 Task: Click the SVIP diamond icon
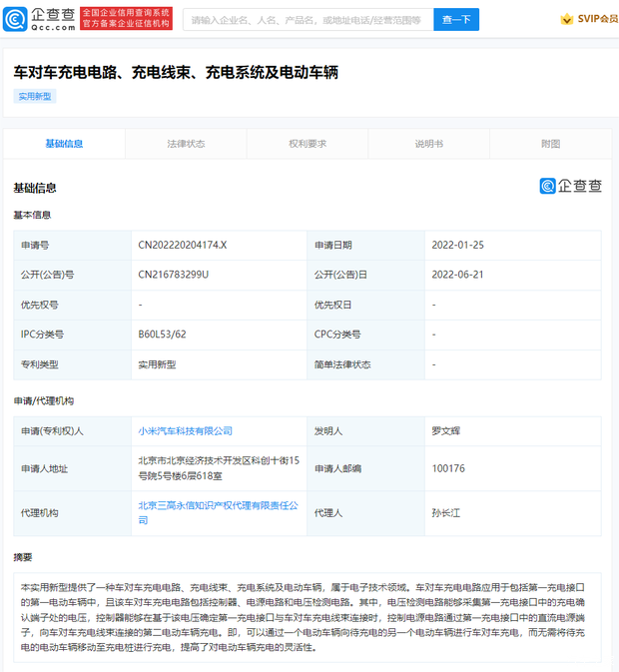coord(567,19)
